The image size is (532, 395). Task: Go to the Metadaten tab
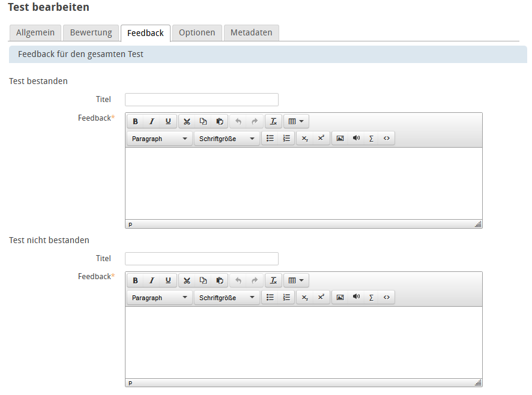coord(251,33)
